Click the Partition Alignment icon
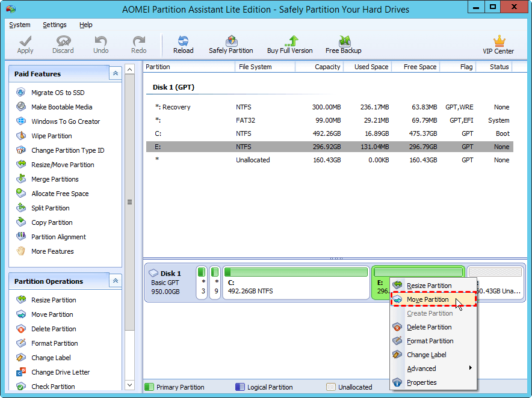Image resolution: width=532 pixels, height=398 pixels. click(x=20, y=236)
